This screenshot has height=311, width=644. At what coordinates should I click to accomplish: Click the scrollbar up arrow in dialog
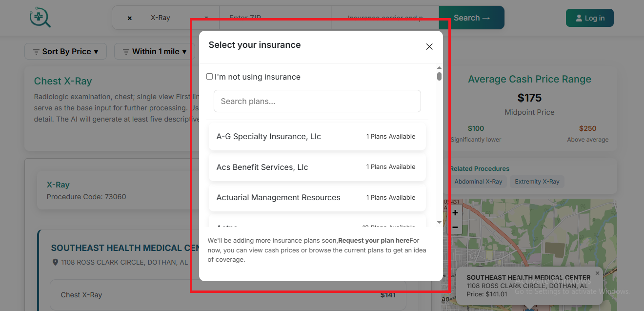[439, 68]
